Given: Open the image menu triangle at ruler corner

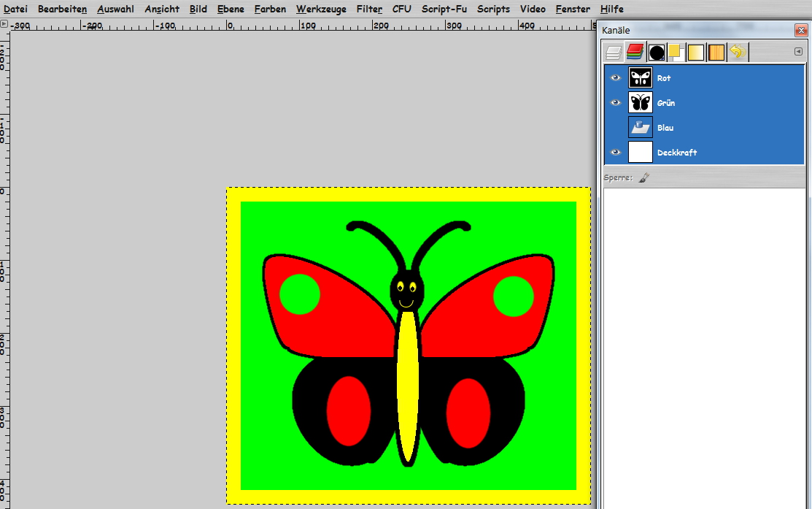Looking at the screenshot, I should (4, 24).
